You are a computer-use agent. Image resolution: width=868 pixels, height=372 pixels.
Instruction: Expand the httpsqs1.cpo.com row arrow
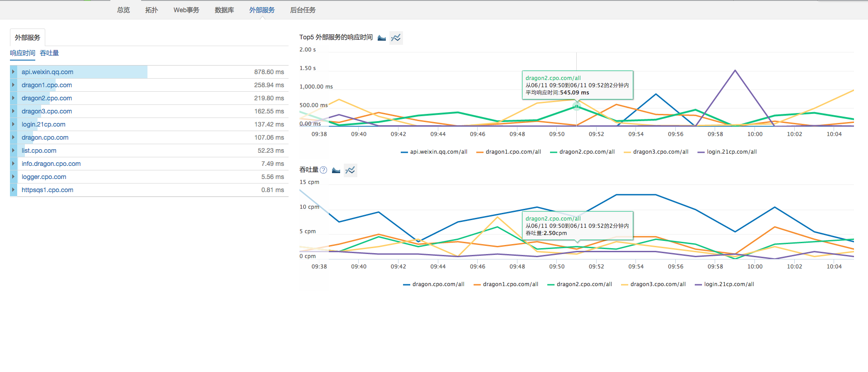coord(14,190)
